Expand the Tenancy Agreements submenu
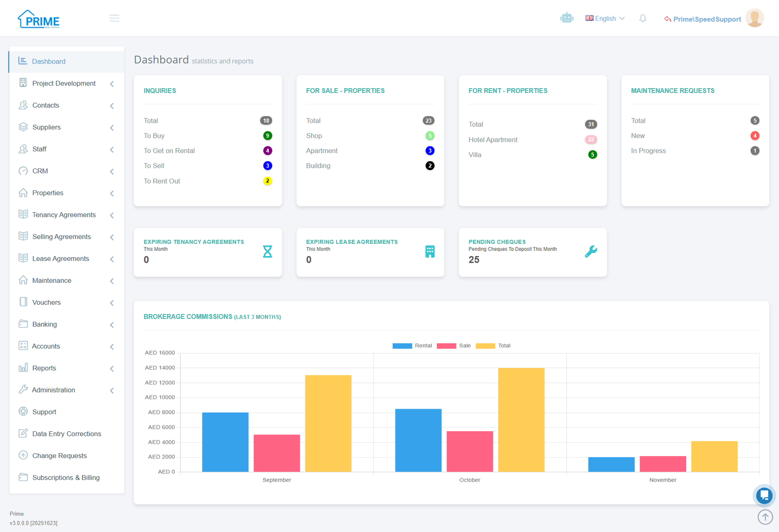This screenshot has height=532, width=779. pos(64,215)
